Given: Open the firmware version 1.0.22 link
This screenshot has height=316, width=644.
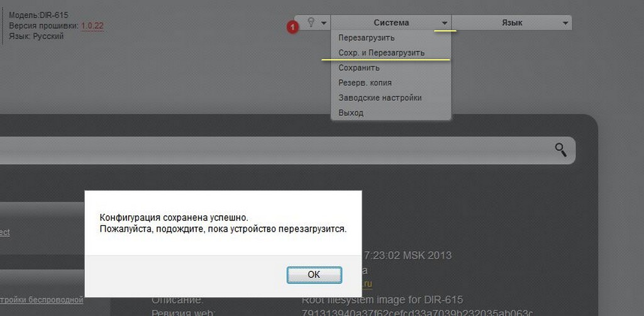Looking at the screenshot, I should pos(92,26).
